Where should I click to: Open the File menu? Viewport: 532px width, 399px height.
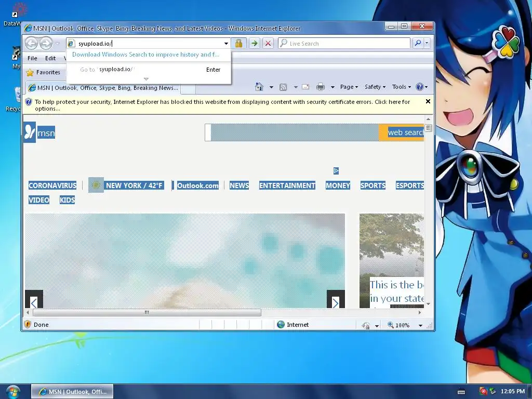tap(32, 58)
